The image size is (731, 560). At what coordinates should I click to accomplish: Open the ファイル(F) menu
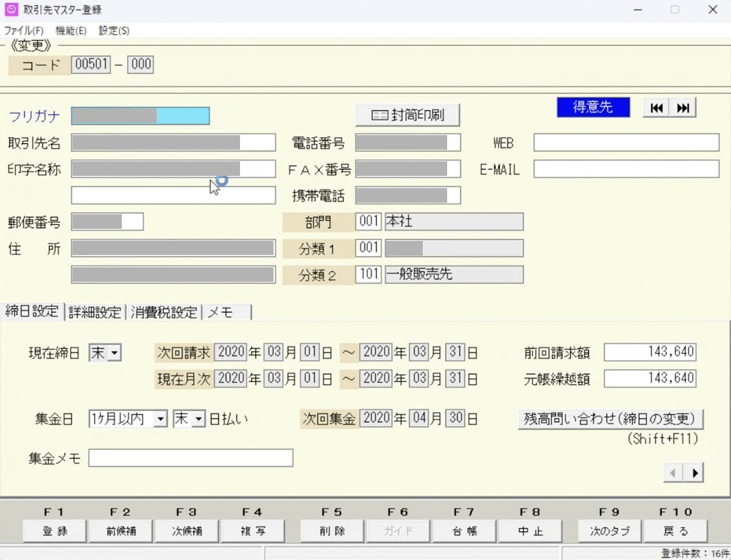click(24, 30)
